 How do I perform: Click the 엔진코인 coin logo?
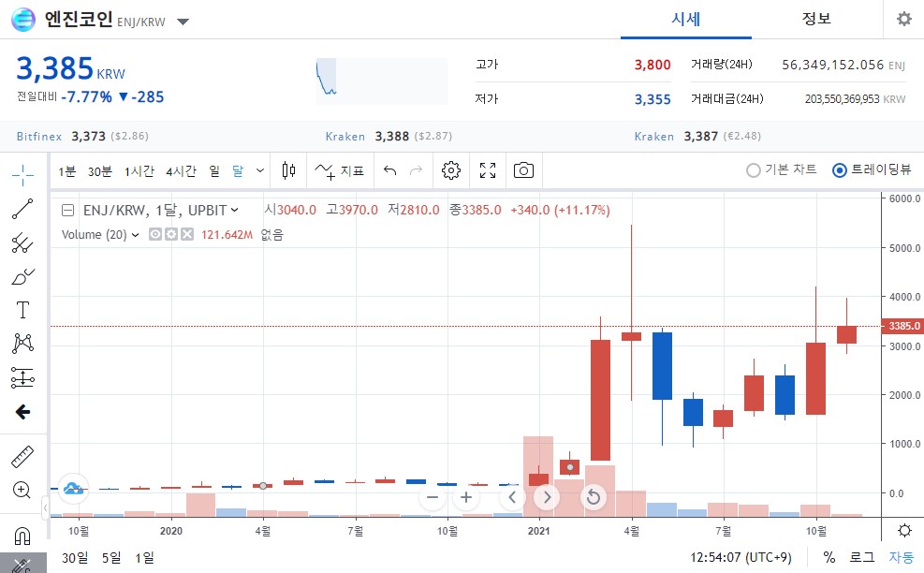pyautogui.click(x=23, y=20)
